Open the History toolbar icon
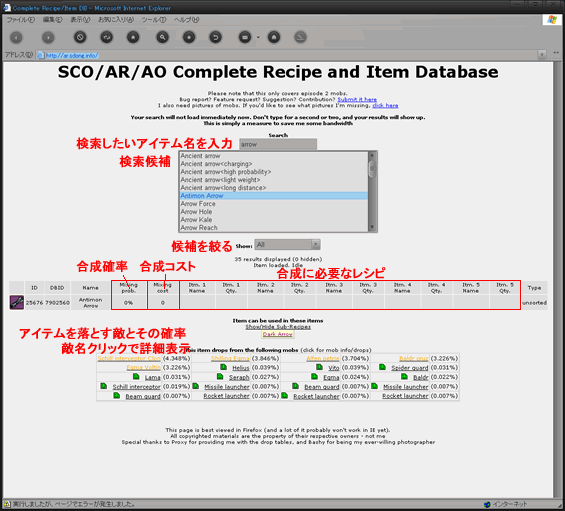 [x=215, y=37]
